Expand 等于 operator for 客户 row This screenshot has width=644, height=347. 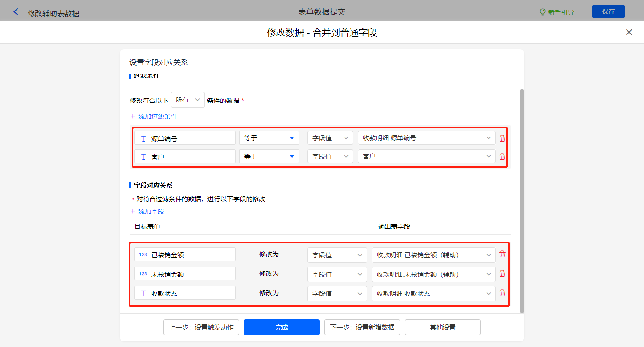pos(292,157)
